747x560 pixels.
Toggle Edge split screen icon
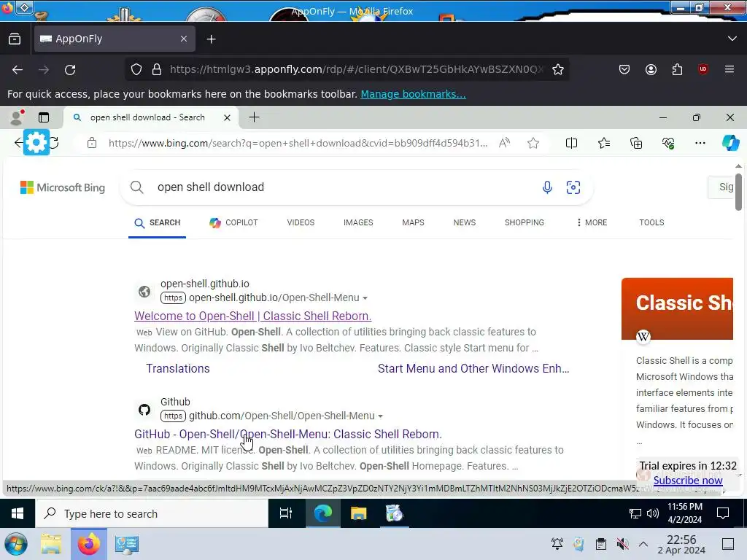tap(571, 143)
